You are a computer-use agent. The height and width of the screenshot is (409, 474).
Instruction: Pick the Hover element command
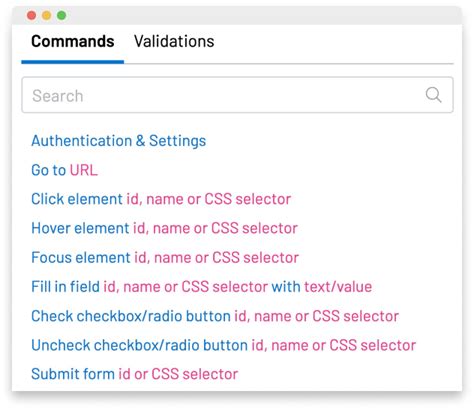164,228
